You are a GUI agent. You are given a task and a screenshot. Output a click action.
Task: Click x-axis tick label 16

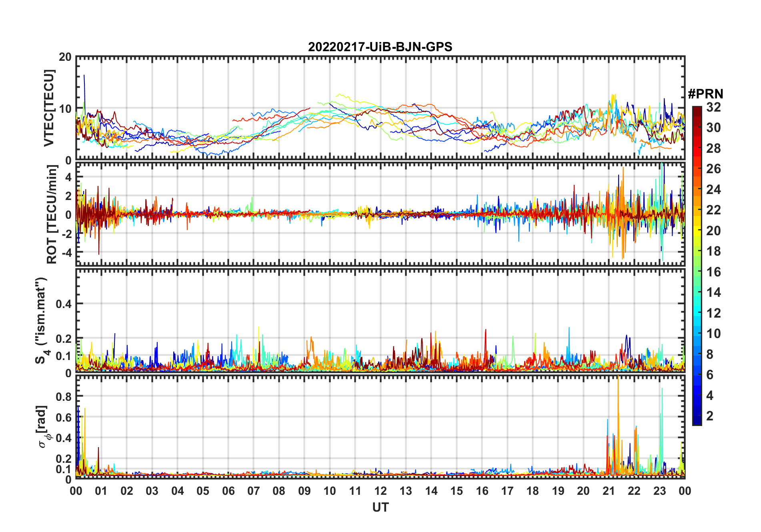coord(482,491)
